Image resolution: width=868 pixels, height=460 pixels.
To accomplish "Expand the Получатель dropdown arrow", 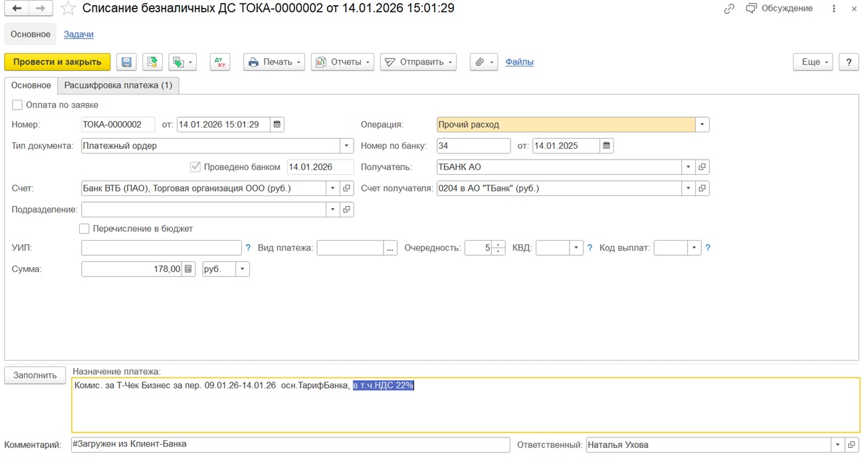I will pyautogui.click(x=689, y=167).
